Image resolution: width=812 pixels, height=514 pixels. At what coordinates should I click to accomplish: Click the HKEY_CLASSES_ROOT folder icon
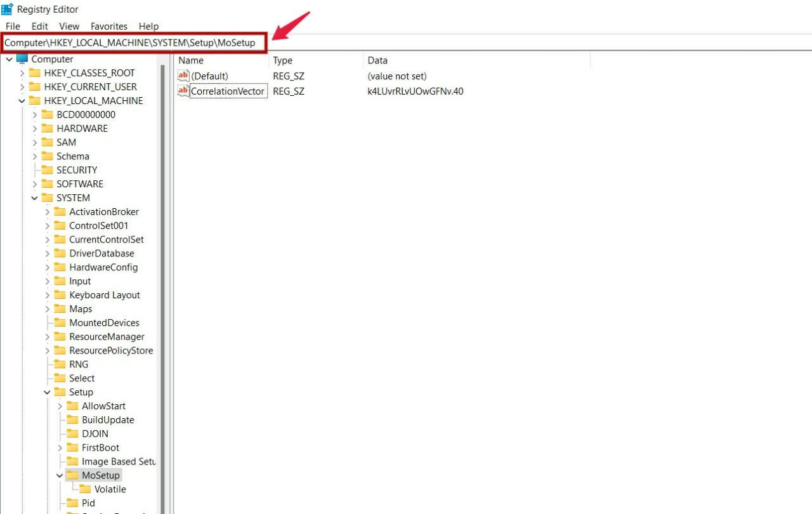click(x=34, y=73)
